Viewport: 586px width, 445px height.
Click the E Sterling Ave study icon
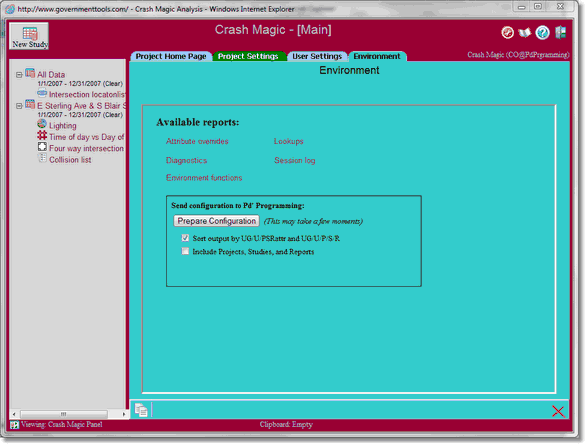pos(30,105)
